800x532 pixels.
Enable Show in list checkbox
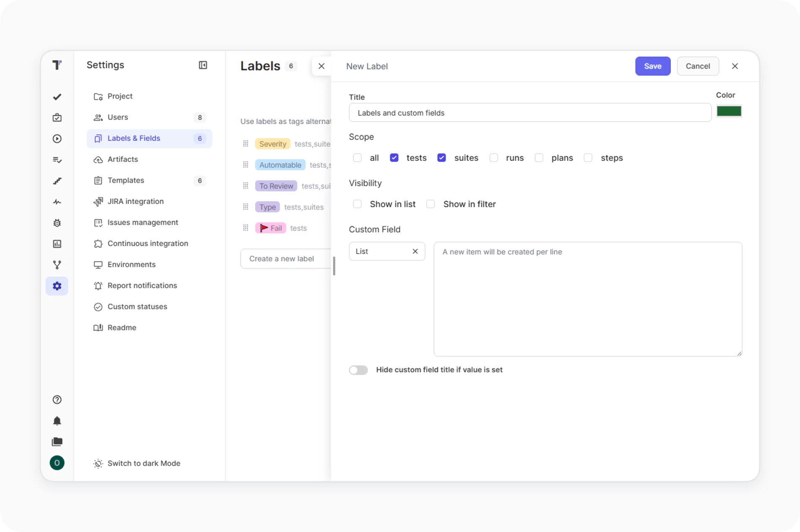pos(357,204)
